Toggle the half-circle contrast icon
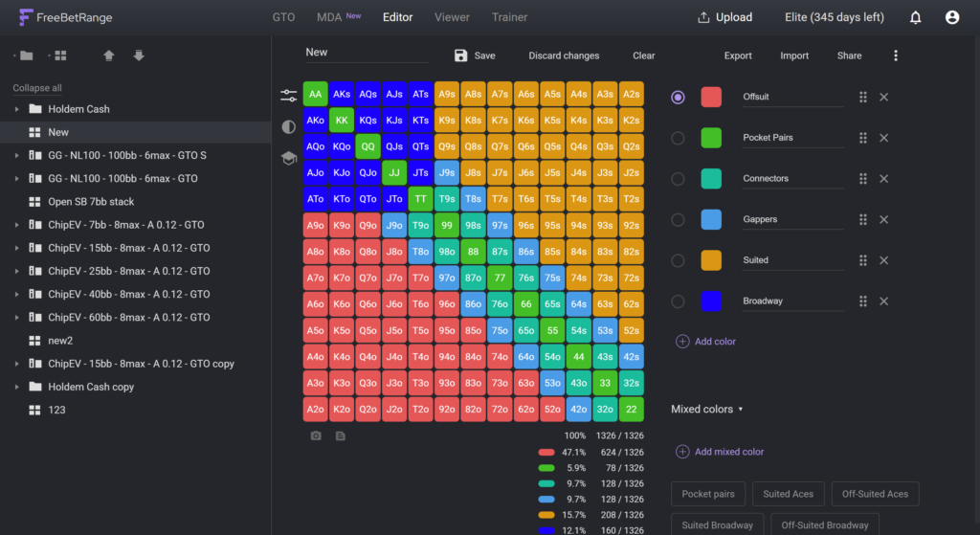 coord(288,127)
